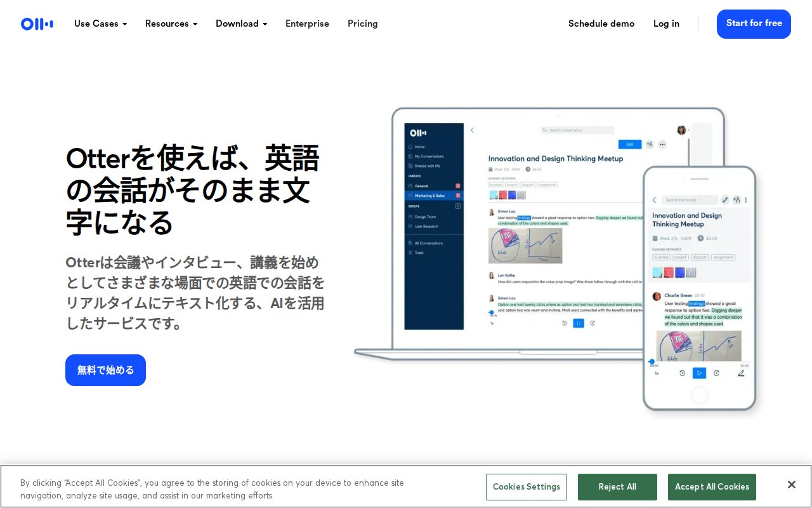
Task: Open the Pricing page
Action: (x=363, y=23)
